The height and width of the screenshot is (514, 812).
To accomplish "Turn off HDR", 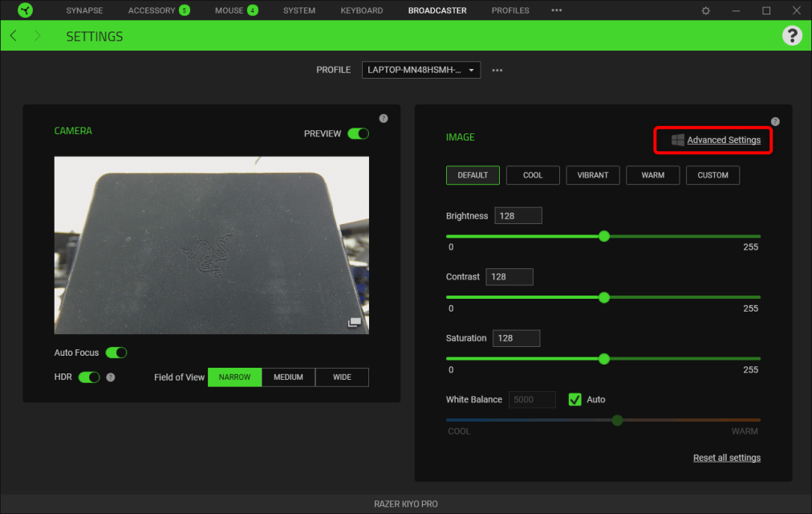I will [89, 377].
